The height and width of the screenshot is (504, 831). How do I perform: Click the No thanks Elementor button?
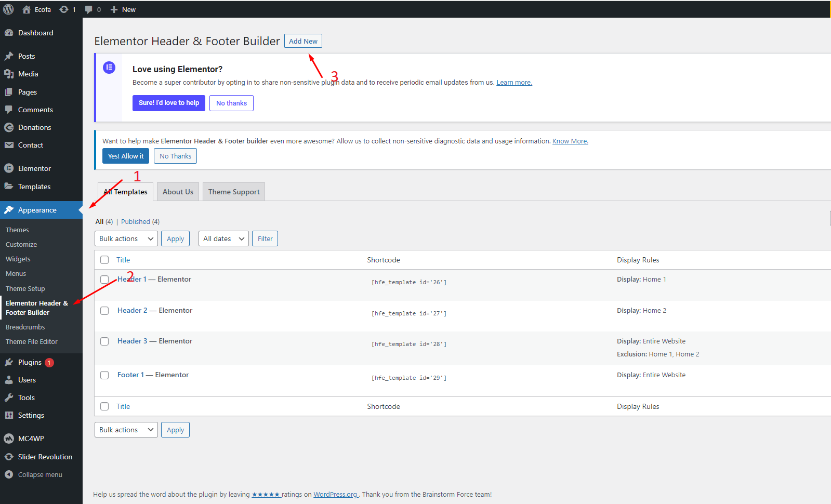[231, 103]
